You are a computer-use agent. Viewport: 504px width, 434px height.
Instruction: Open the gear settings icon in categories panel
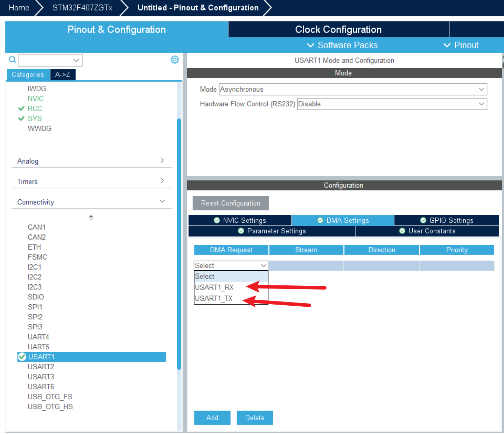point(175,60)
